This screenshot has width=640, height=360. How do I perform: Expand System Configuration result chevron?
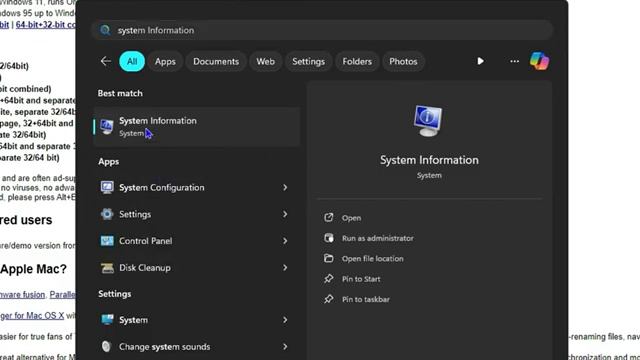pyautogui.click(x=285, y=187)
